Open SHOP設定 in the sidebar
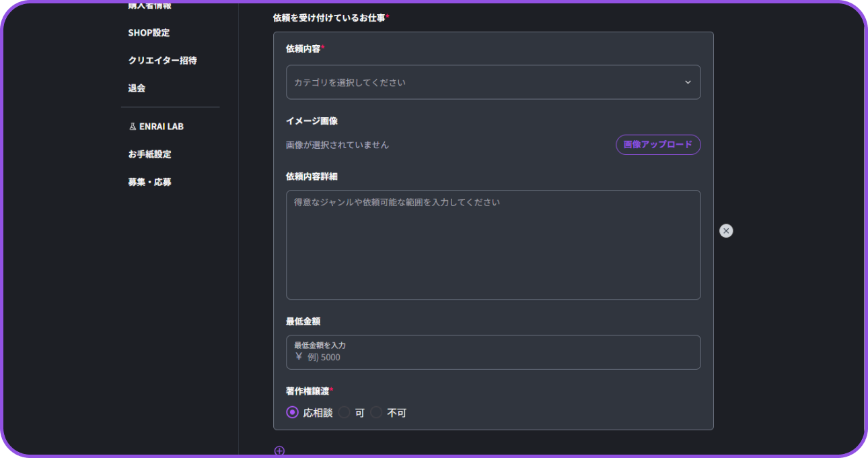This screenshot has height=458, width=868. click(149, 32)
